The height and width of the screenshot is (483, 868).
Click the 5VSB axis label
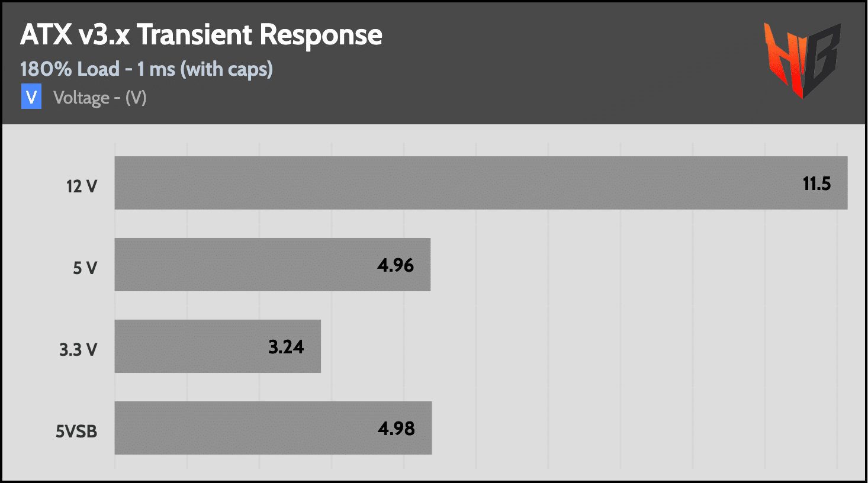(x=76, y=432)
